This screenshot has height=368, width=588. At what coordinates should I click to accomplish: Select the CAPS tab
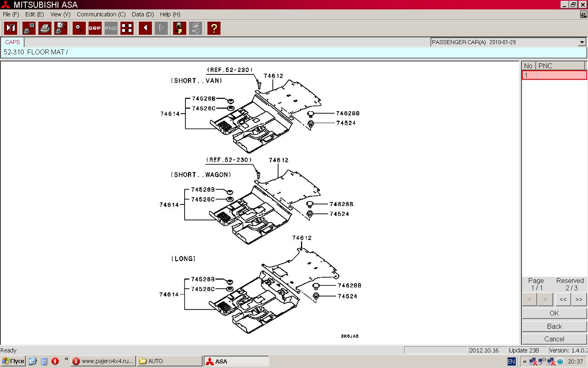13,42
